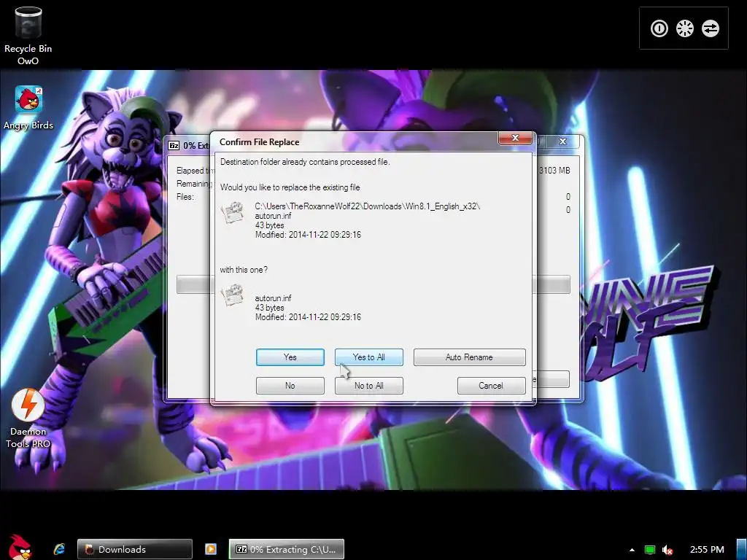
Task: Choose No to All button
Action: [368, 386]
